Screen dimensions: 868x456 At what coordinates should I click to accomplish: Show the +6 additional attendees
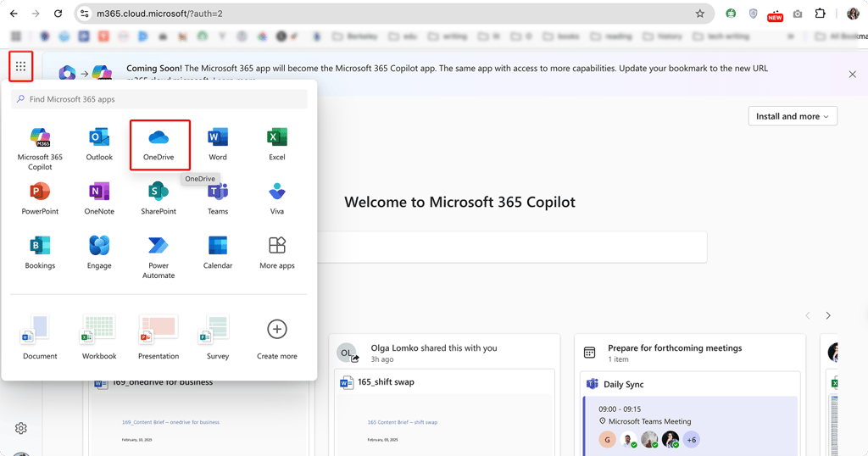692,440
